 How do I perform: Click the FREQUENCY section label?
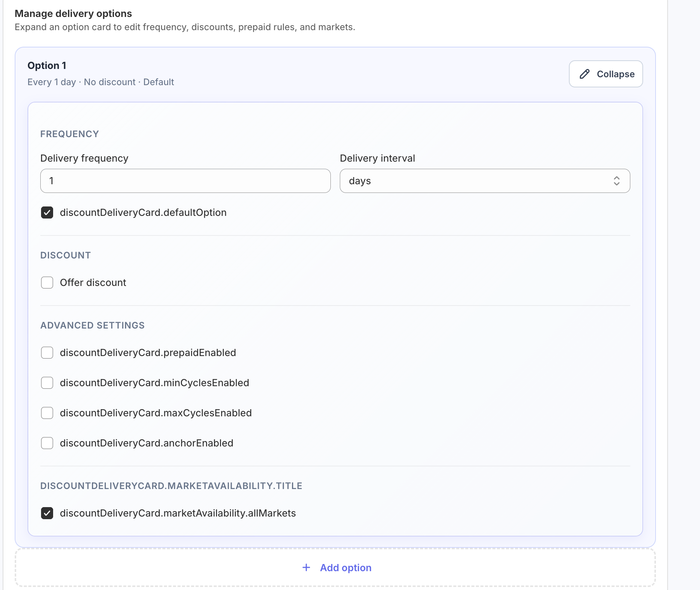point(70,134)
